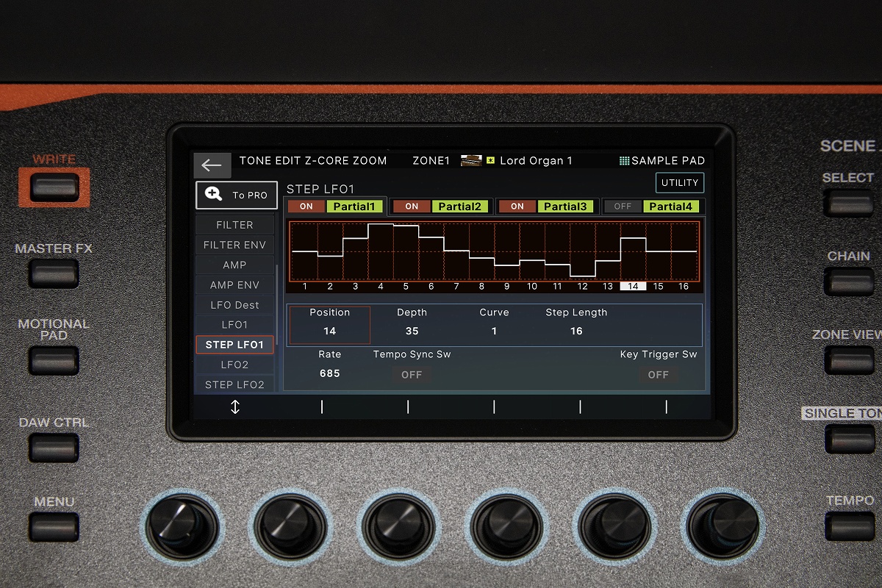Open the To PRO zoom view
The height and width of the screenshot is (588, 882).
pos(237,195)
